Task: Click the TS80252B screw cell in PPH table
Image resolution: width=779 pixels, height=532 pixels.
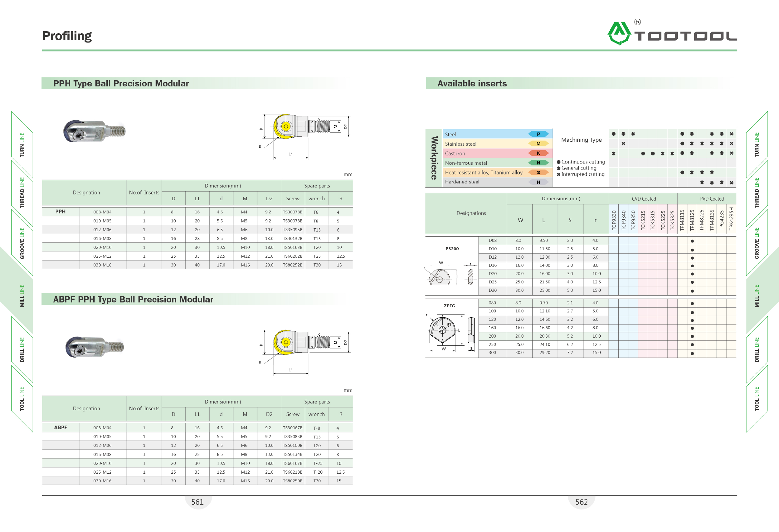Action: coord(293,265)
